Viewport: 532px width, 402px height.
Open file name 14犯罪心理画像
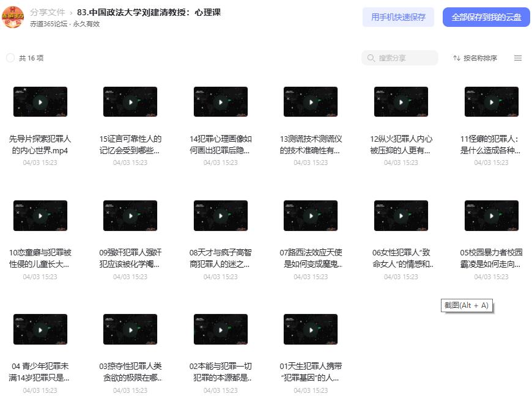pyautogui.click(x=221, y=144)
